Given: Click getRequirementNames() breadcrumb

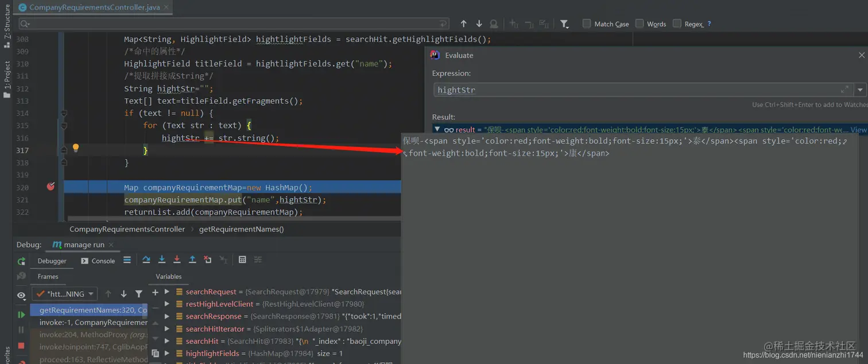Looking at the screenshot, I should point(241,229).
